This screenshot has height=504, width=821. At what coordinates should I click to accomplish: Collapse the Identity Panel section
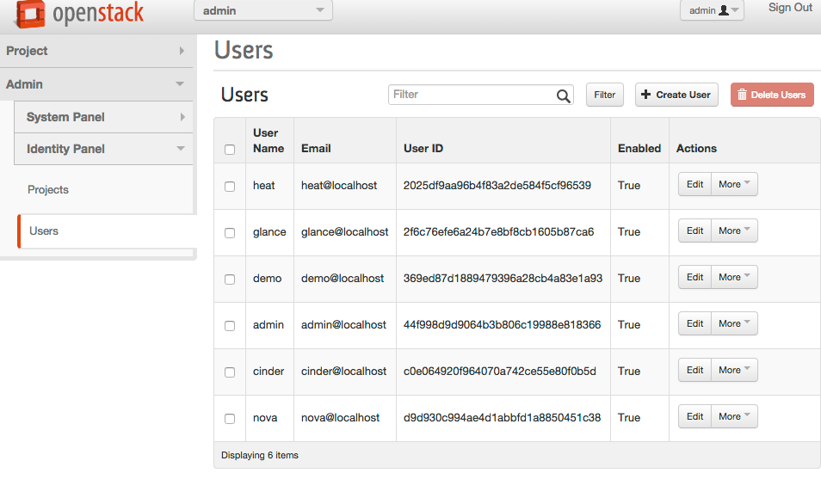(x=103, y=149)
